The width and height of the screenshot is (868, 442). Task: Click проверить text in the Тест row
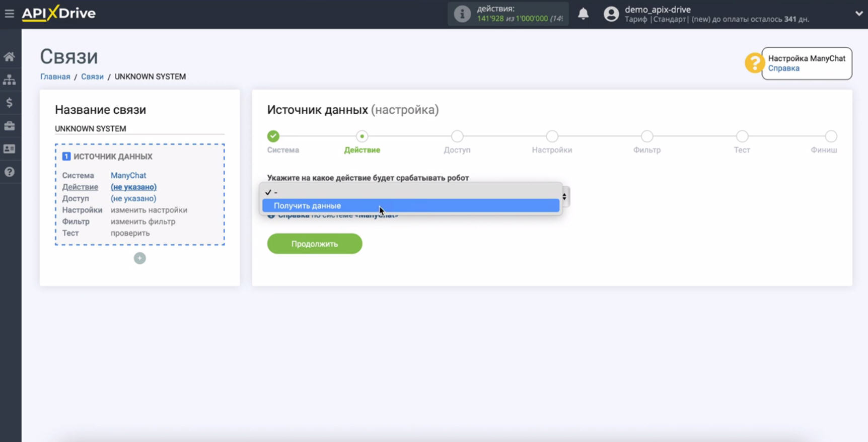click(130, 234)
